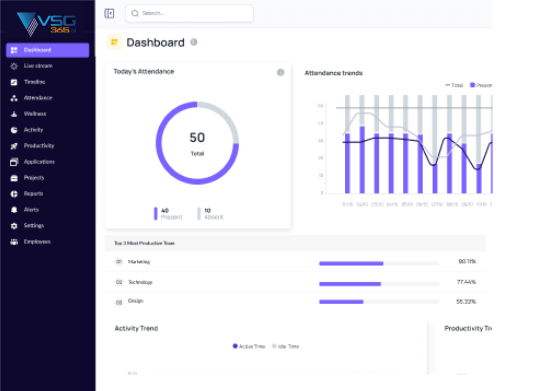Click the Live stream sidebar icon
The image size is (548, 391).
[14, 66]
